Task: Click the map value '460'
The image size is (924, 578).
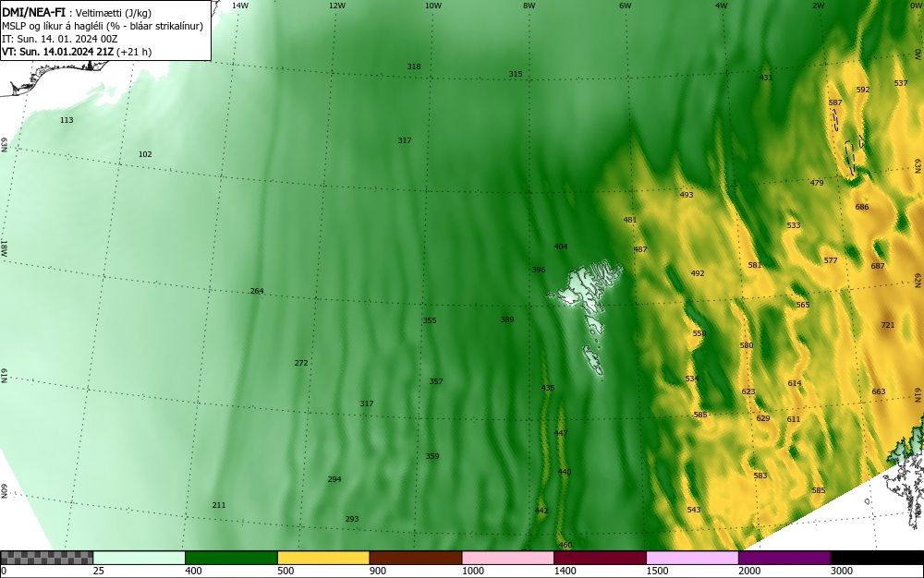Action: pos(565,546)
